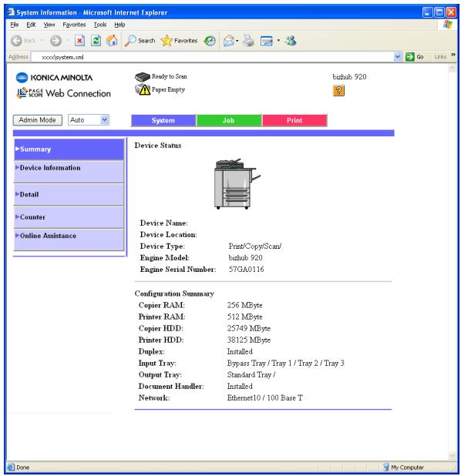Click the Ready to Scan scanner icon
This screenshot has width=461, height=476.
(142, 77)
